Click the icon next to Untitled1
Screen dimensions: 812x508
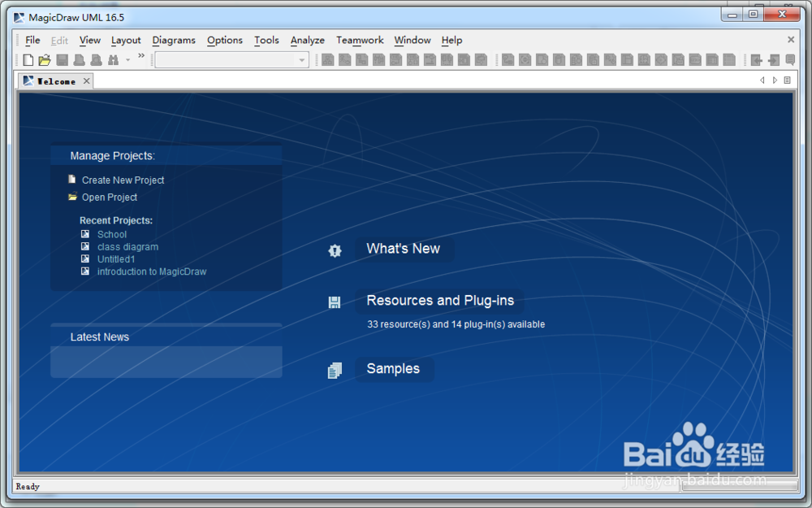(x=85, y=258)
